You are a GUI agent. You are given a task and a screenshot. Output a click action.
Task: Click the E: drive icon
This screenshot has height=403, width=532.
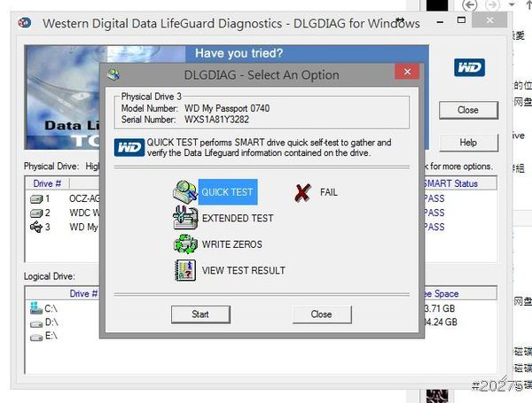click(x=36, y=337)
